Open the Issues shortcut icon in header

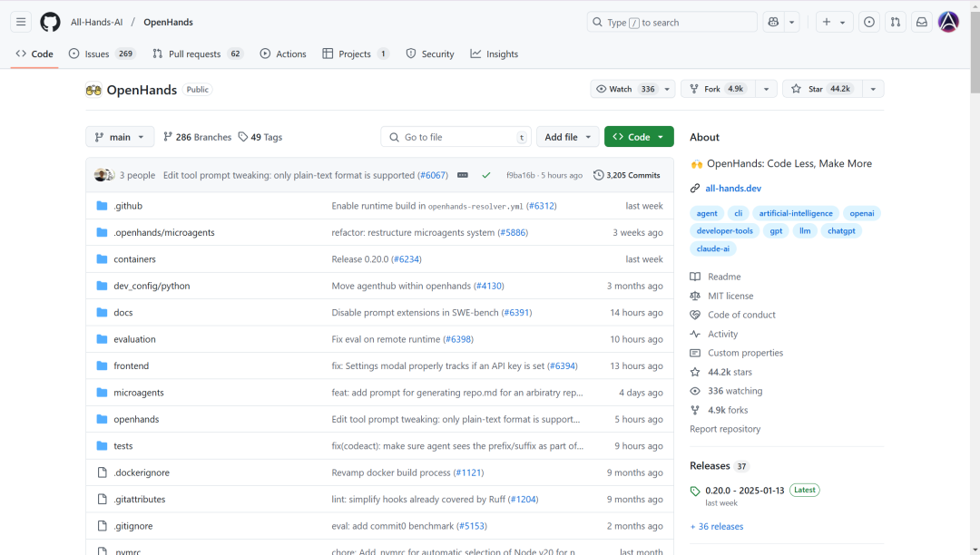click(x=868, y=22)
